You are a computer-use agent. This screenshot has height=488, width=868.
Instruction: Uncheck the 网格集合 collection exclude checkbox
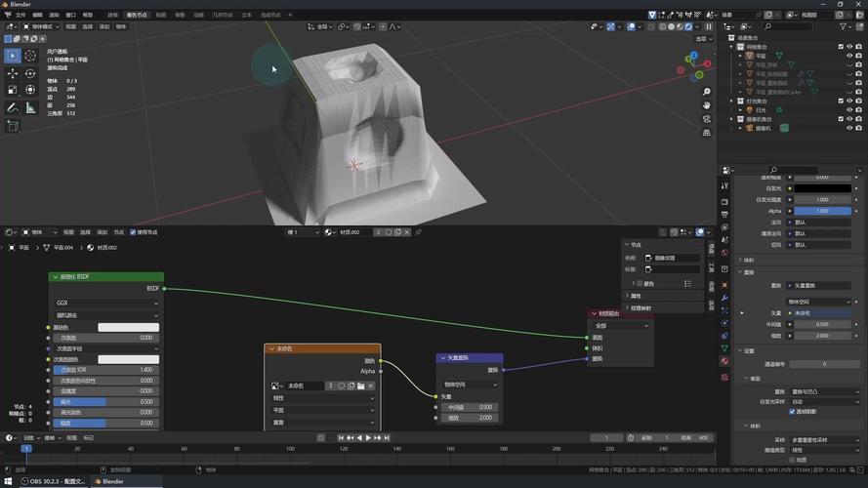(841, 47)
